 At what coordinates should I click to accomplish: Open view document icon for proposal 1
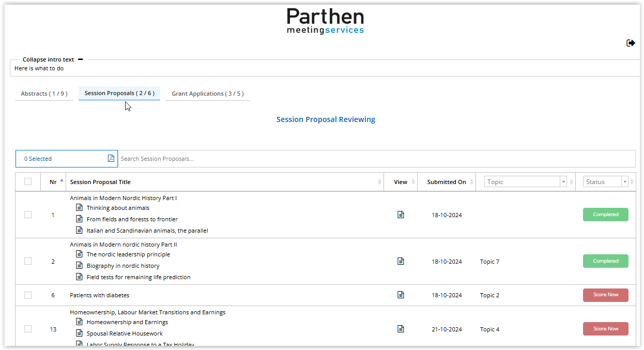[401, 215]
